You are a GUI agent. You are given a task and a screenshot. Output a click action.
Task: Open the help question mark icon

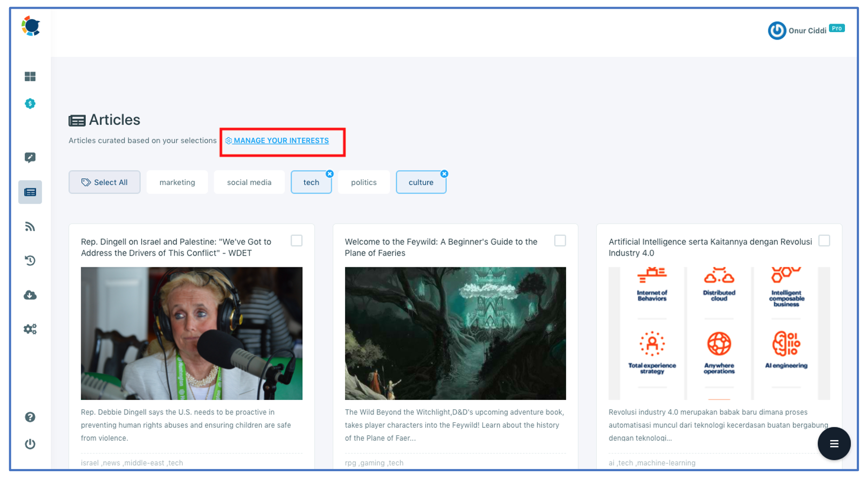pyautogui.click(x=30, y=417)
